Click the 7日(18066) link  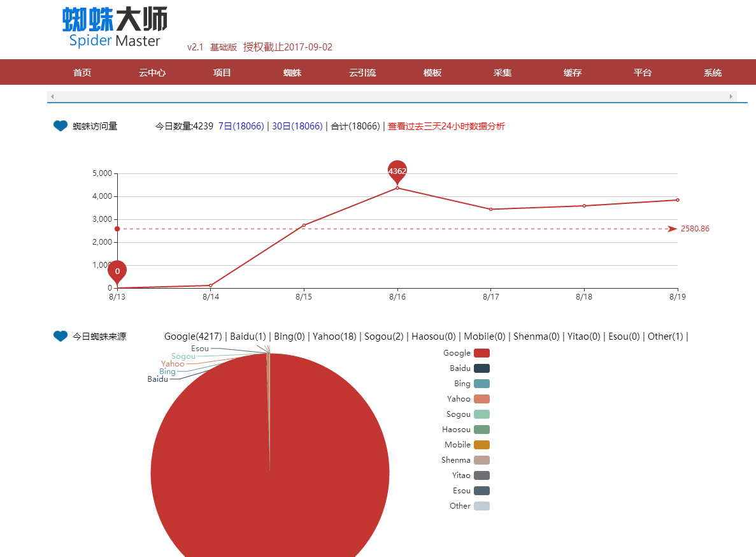coord(241,126)
